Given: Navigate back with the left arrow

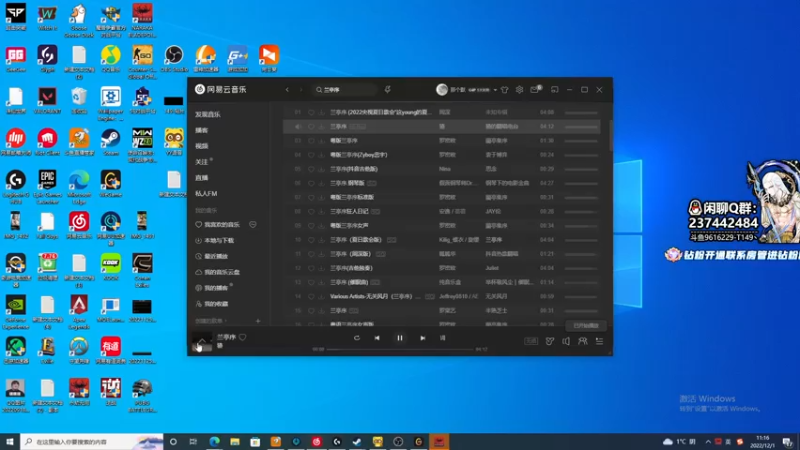Looking at the screenshot, I should pos(287,90).
